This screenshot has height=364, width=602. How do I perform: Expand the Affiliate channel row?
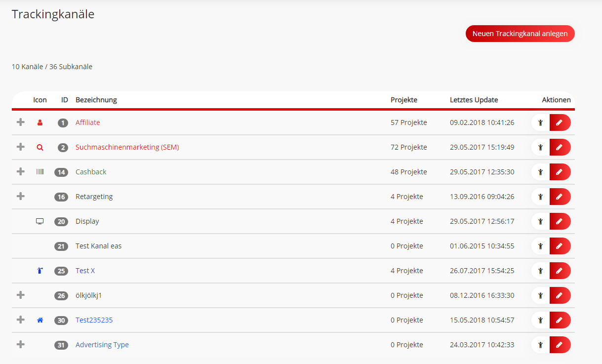tap(20, 122)
